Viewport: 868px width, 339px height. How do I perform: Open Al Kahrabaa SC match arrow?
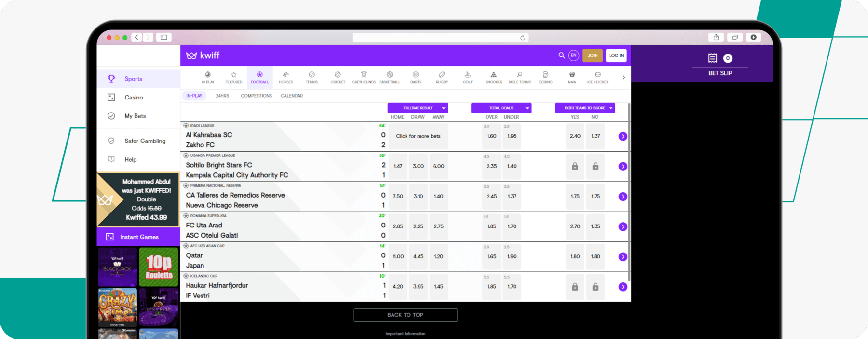click(623, 136)
